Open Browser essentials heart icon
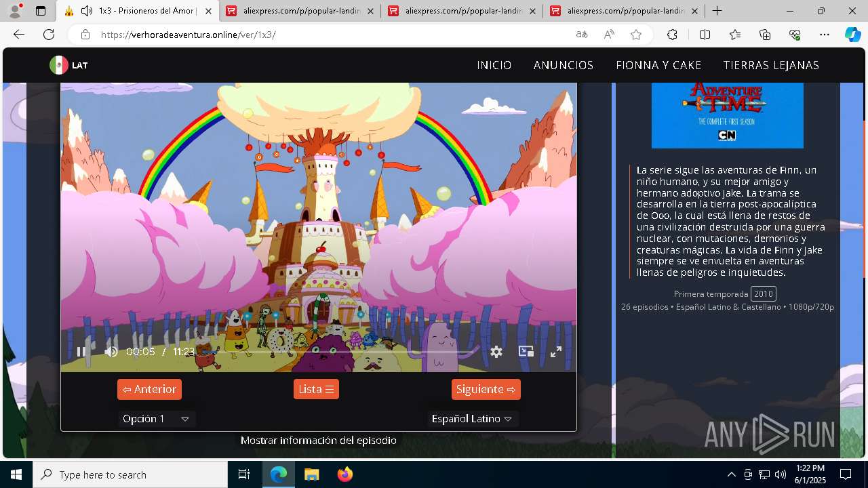 click(x=795, y=35)
